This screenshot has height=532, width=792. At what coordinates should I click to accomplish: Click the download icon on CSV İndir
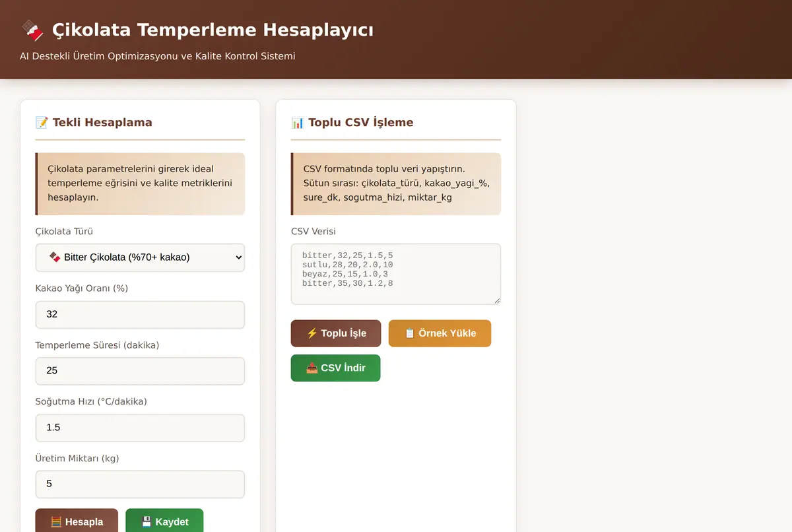tap(312, 368)
